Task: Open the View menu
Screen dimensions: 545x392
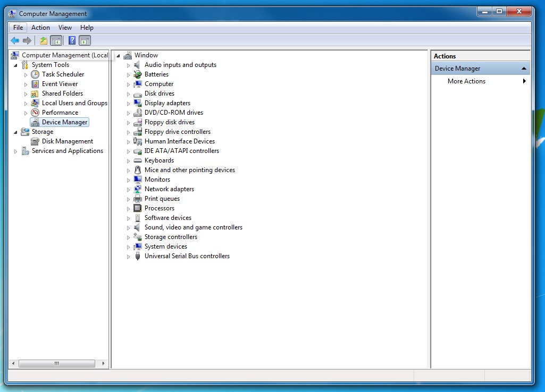Action: (x=65, y=28)
